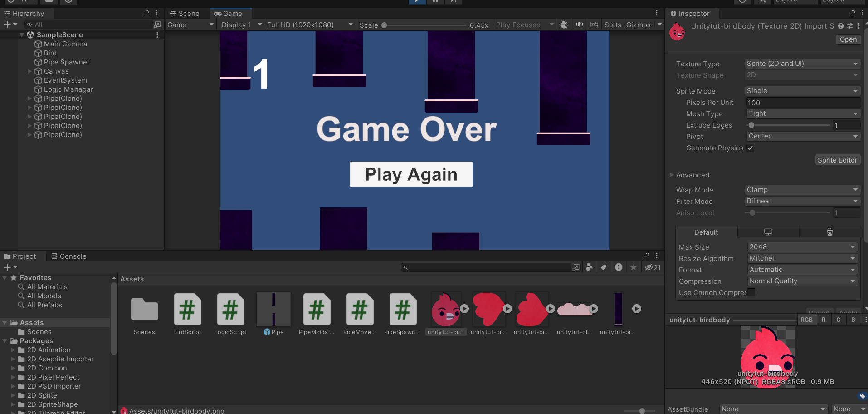Open the Texture Type dropdown
This screenshot has height=414, width=868.
803,64
